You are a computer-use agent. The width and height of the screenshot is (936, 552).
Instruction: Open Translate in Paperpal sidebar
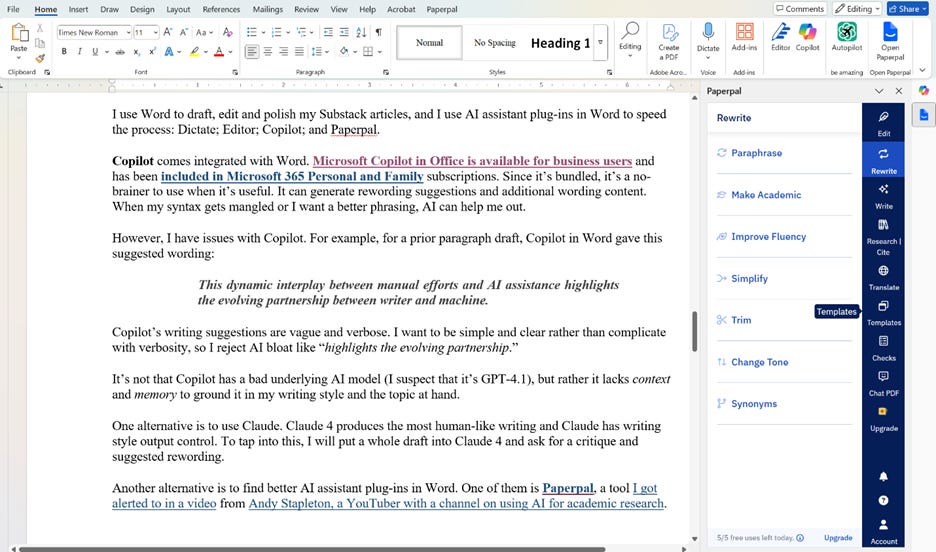click(883, 278)
